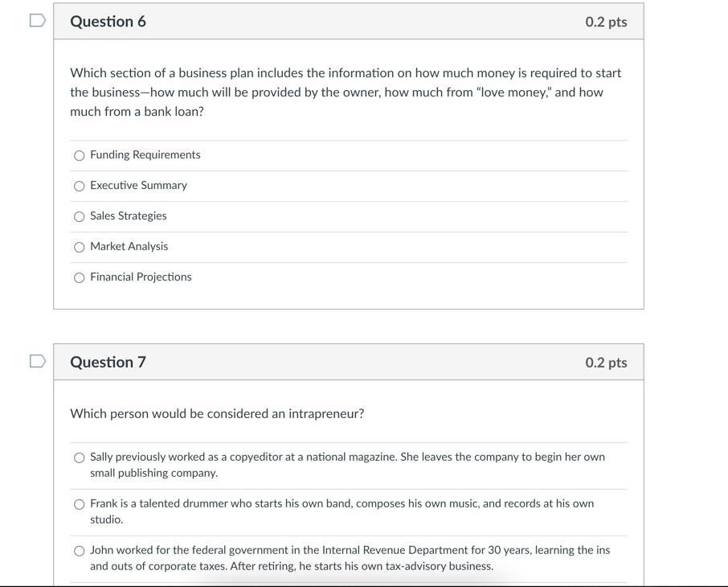Viewport: 728px width, 587px height.
Task: Click the intrapreneur question prompt text
Action: pyautogui.click(x=215, y=413)
